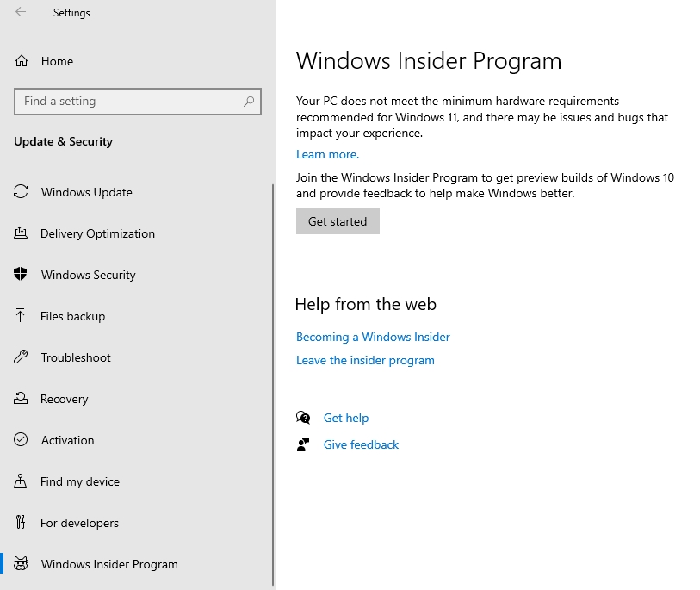Click the back arrow icon

pos(21,12)
